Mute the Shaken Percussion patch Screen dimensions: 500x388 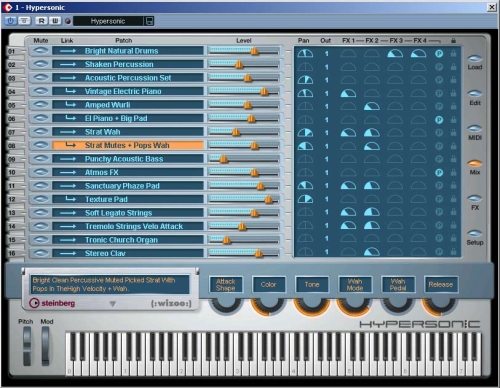tap(41, 64)
